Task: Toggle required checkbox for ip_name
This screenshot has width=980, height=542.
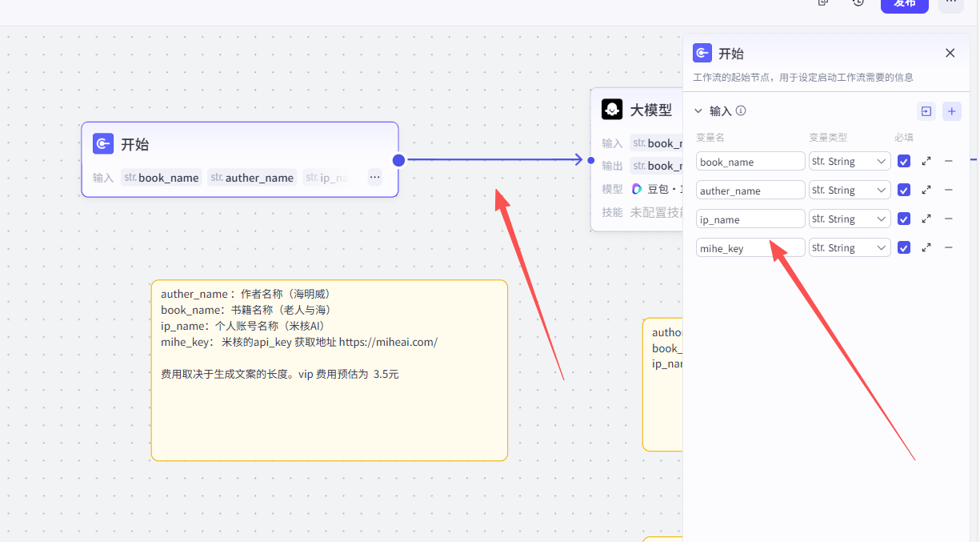Action: pyautogui.click(x=903, y=219)
